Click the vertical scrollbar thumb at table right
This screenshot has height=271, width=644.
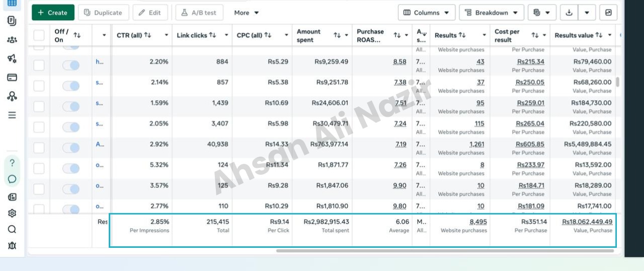[x=617, y=82]
